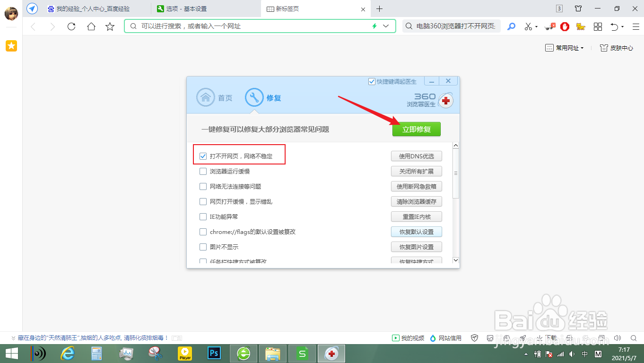Open new tab with plus button
Screen dimensions: 644x363
point(379,9)
